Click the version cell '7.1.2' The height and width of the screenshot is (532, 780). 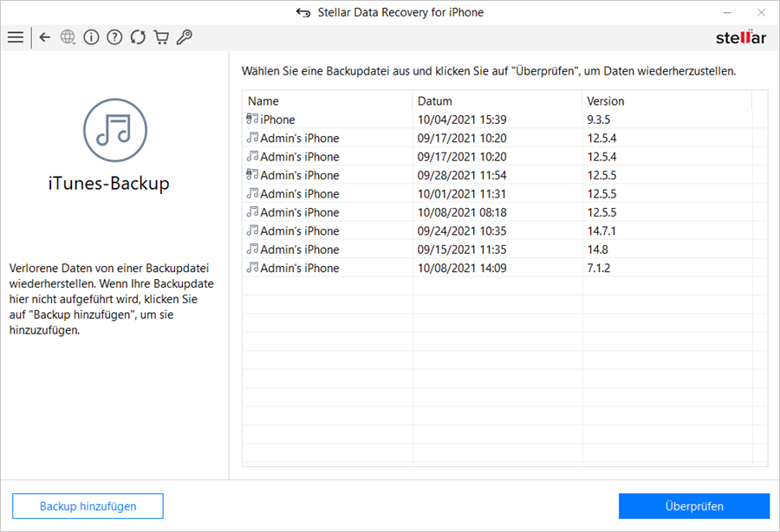[598, 269]
